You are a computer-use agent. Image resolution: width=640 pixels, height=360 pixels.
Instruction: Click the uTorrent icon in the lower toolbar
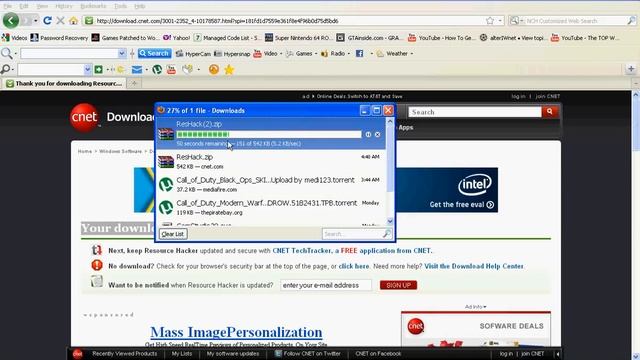tap(157, 70)
